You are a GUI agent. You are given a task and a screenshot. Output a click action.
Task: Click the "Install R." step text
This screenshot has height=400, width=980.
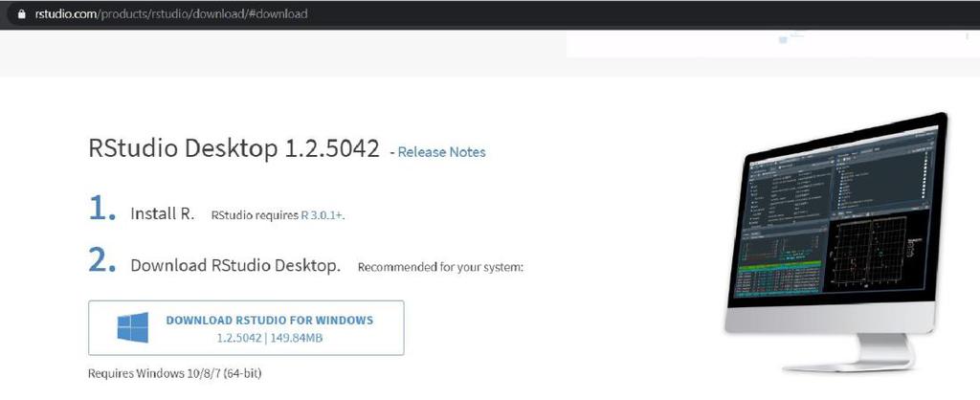pyautogui.click(x=163, y=214)
